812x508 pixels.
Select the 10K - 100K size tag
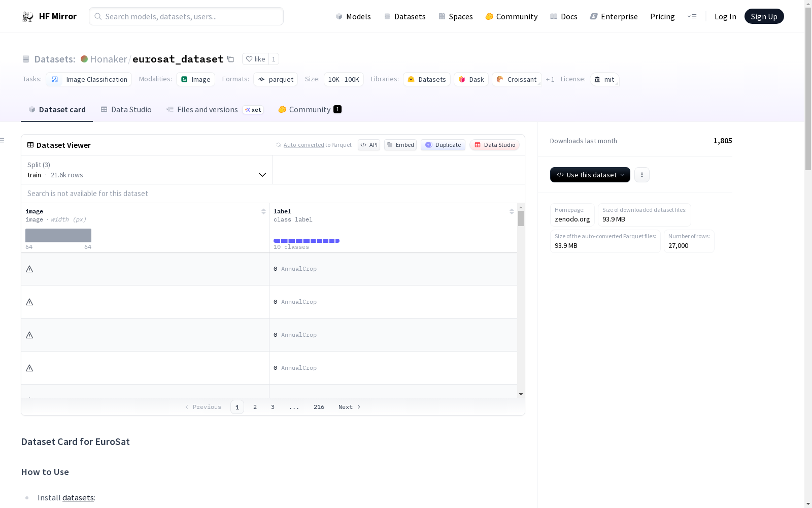344,79
